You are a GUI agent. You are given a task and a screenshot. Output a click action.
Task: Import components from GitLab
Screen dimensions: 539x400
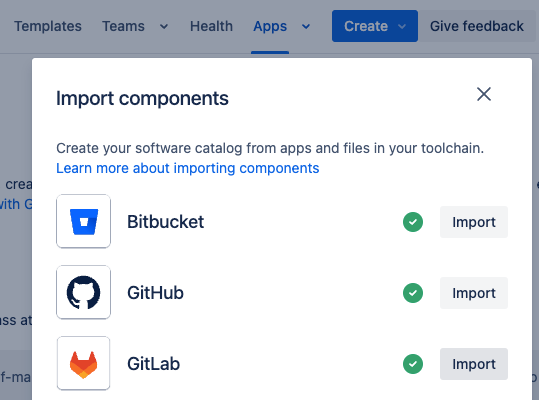474,364
